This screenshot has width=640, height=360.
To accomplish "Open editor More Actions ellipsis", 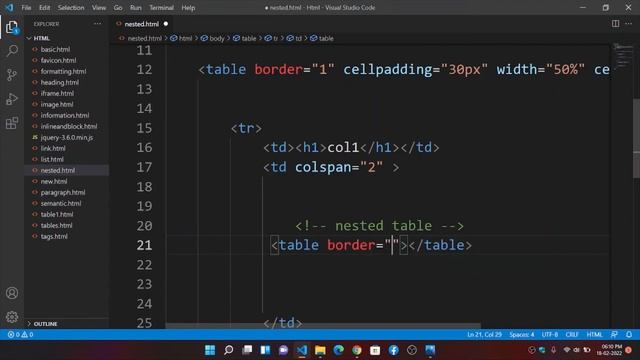I will tap(629, 24).
